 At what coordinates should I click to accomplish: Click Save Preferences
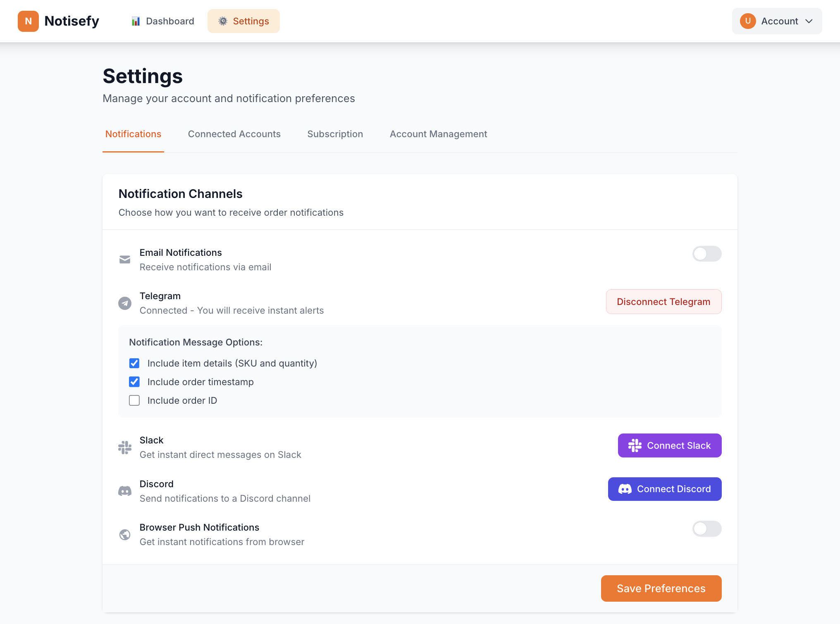(661, 588)
